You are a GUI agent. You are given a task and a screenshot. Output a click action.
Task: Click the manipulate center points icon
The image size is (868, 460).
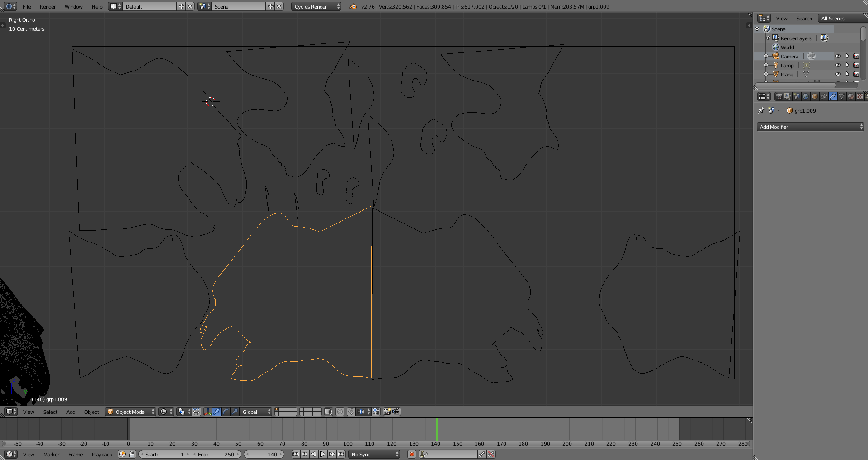click(x=196, y=412)
